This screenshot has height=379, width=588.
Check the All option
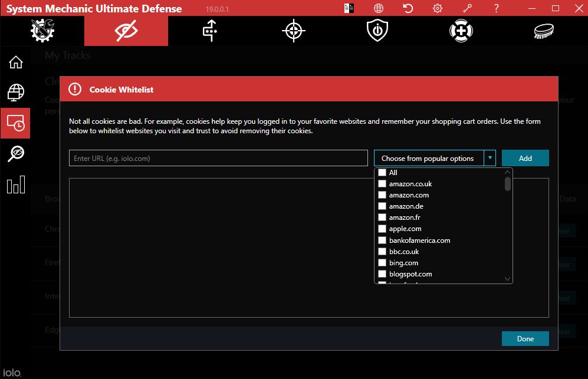click(382, 173)
